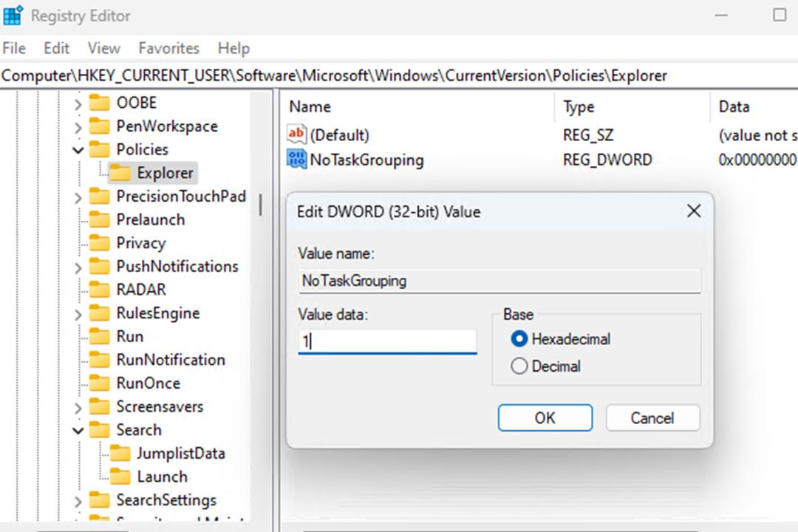This screenshot has height=532, width=798.
Task: Select the Policies folder icon
Action: pyautogui.click(x=100, y=150)
